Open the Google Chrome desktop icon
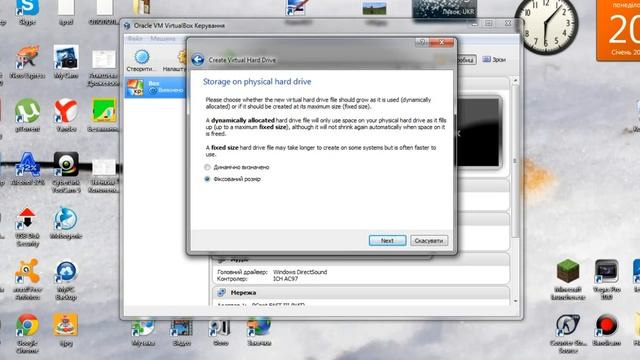The width and height of the screenshot is (640, 360). [27, 333]
